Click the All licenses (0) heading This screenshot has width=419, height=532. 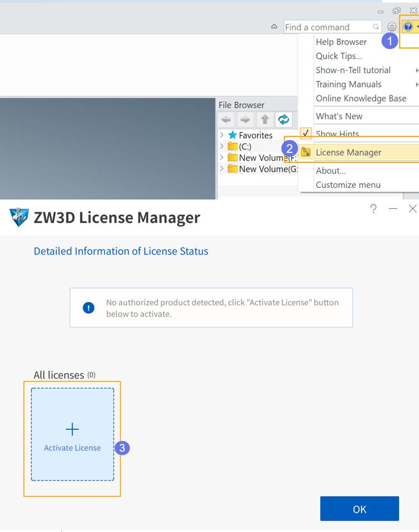[64, 375]
